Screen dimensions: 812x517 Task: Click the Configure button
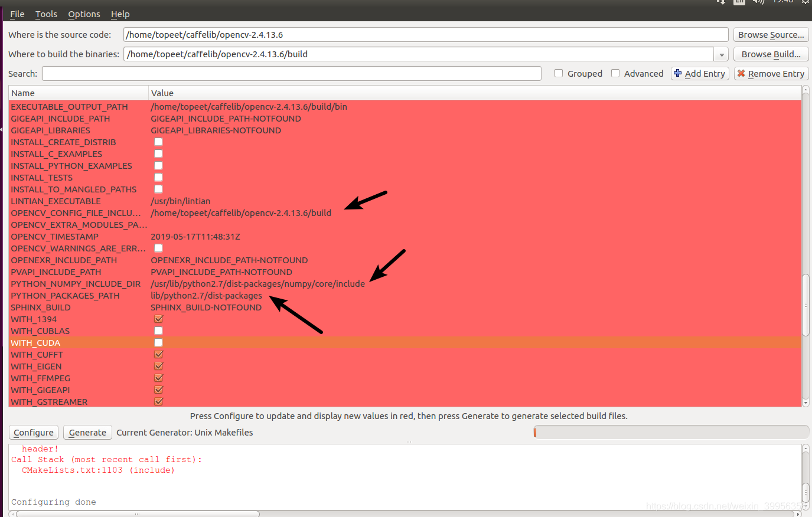coord(34,433)
